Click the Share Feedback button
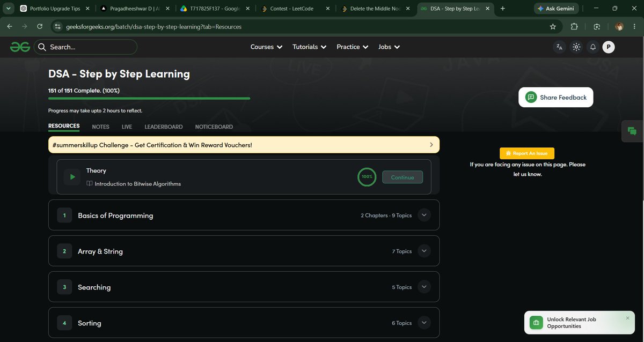This screenshot has width=644, height=342. pos(556,98)
